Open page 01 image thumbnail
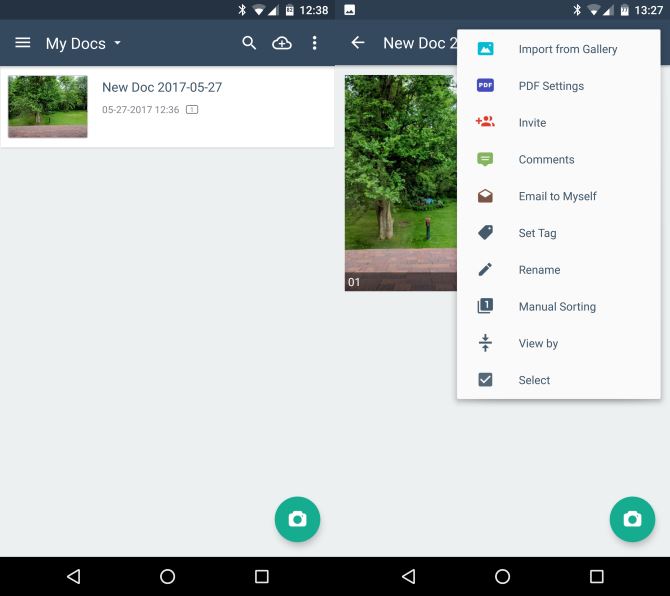 tap(401, 183)
